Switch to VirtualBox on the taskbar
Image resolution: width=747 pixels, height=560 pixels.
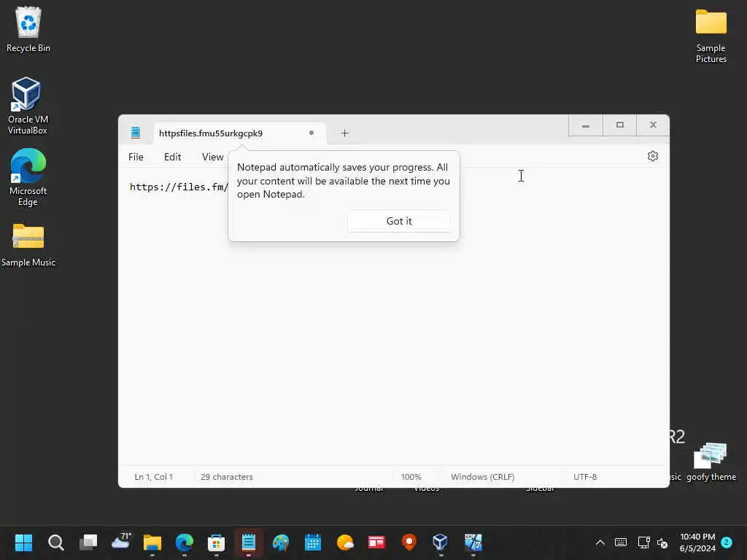(440, 542)
